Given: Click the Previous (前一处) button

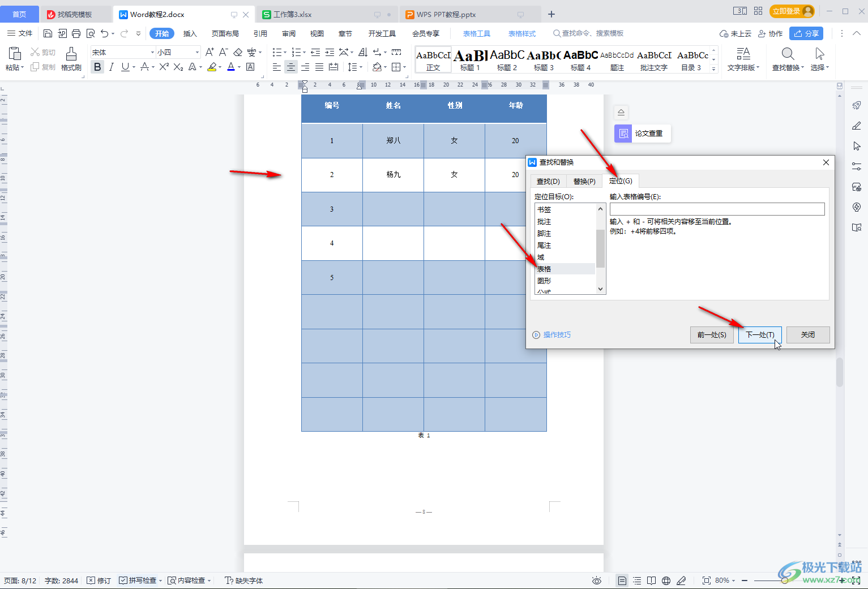Looking at the screenshot, I should coord(712,335).
